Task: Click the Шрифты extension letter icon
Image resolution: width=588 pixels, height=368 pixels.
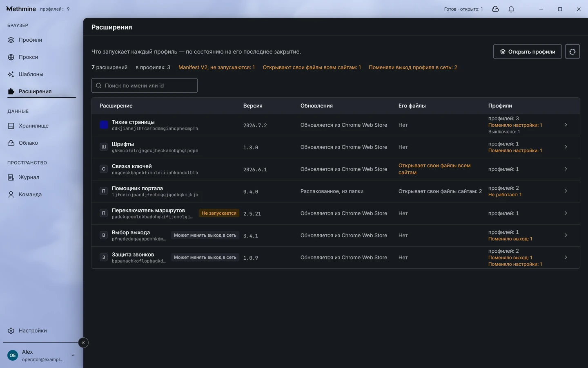Action: [104, 147]
